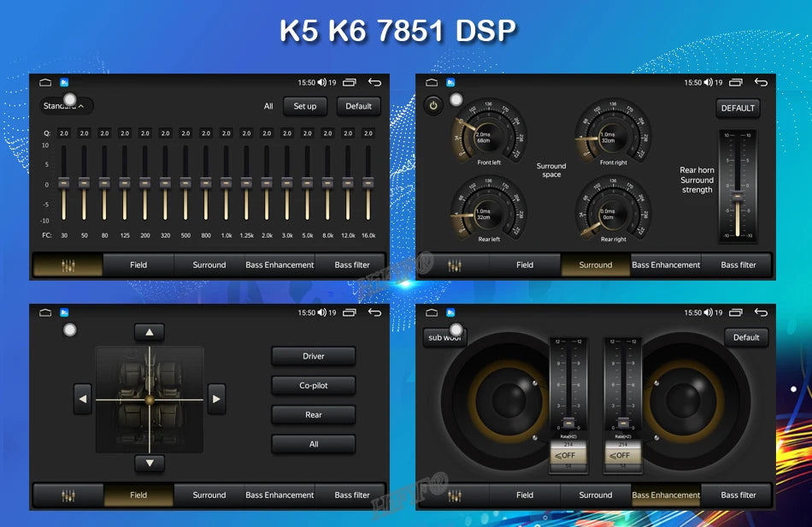Select Field tab in Surround panel
Viewport: 812px width, 527px height.
(x=525, y=265)
